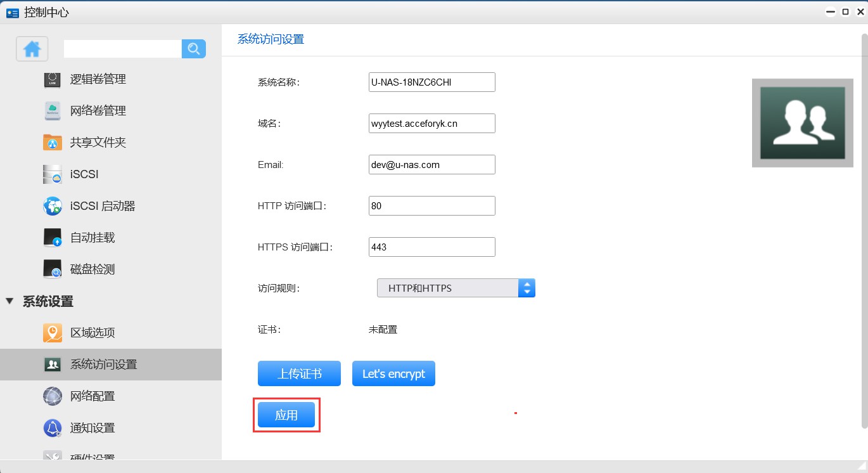The image size is (868, 473).
Task: Select 通知设置 in the sidebar
Action: [x=93, y=428]
